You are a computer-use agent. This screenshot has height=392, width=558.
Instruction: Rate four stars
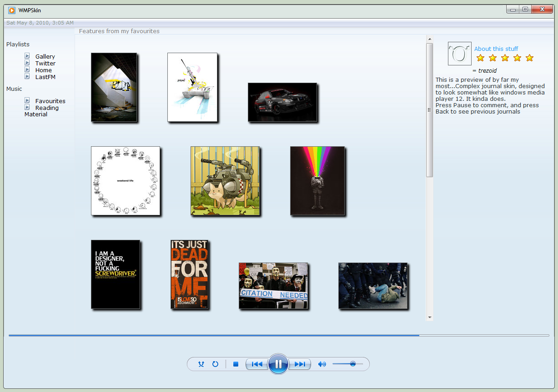(x=517, y=58)
